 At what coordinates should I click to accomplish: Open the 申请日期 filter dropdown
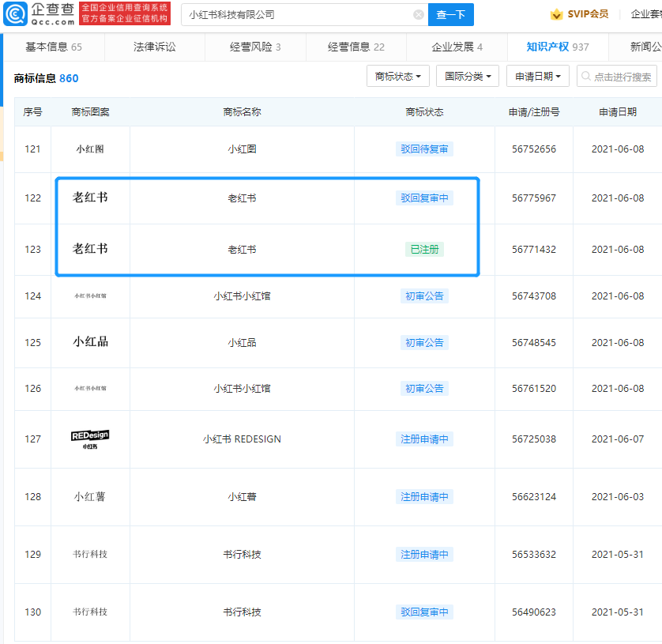(x=538, y=75)
